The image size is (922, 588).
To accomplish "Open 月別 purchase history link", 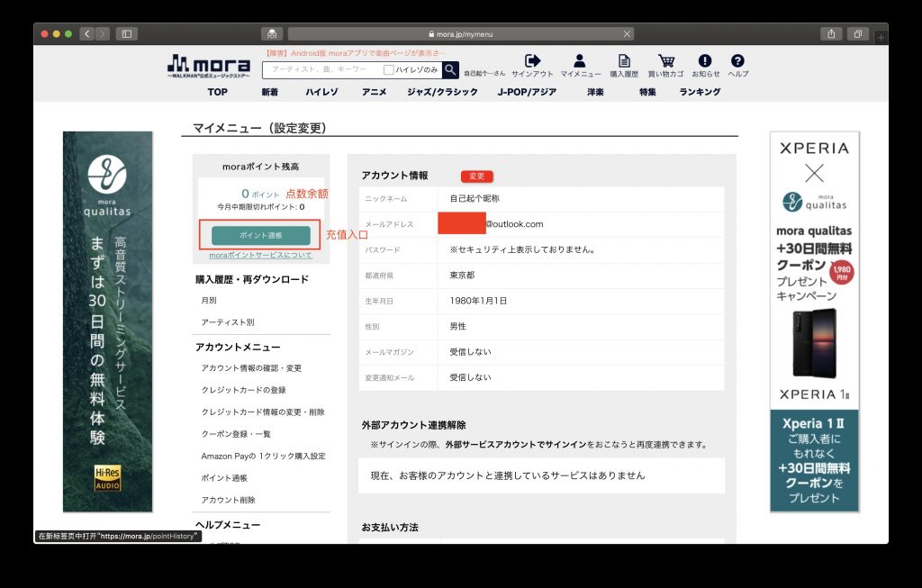I will pos(209,301).
